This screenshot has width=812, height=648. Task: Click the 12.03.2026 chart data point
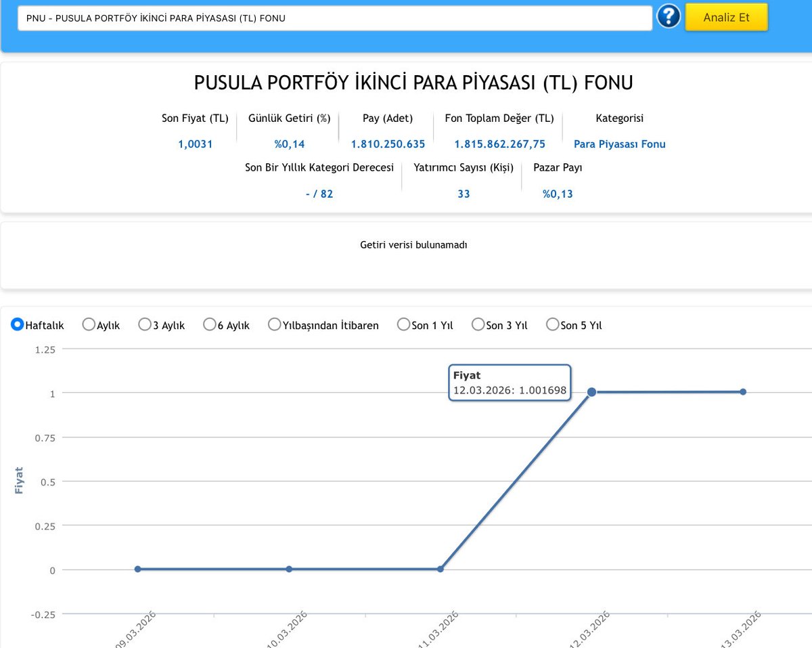pos(591,391)
